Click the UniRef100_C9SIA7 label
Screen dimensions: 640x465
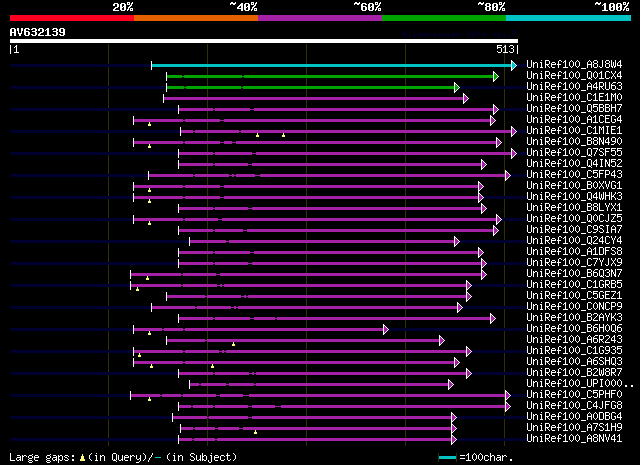coord(574,230)
